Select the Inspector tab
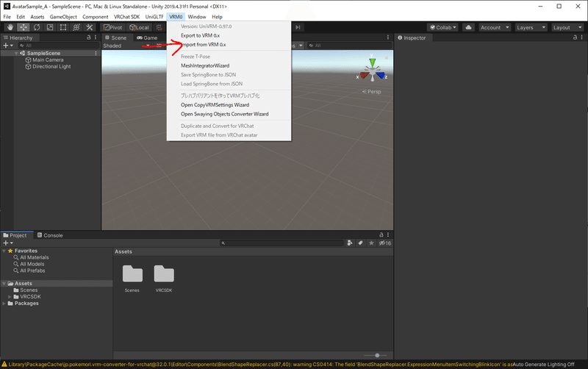This screenshot has width=588, height=369. (x=412, y=37)
